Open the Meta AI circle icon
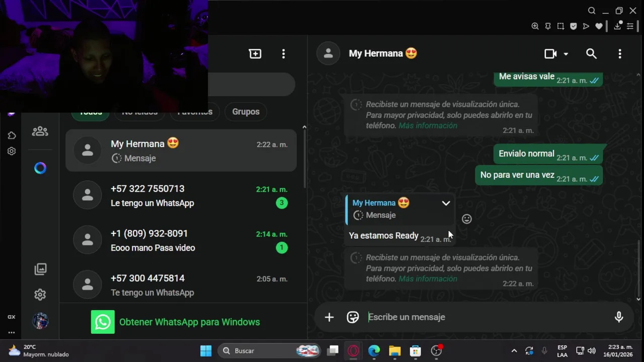The width and height of the screenshot is (644, 362). (x=40, y=168)
